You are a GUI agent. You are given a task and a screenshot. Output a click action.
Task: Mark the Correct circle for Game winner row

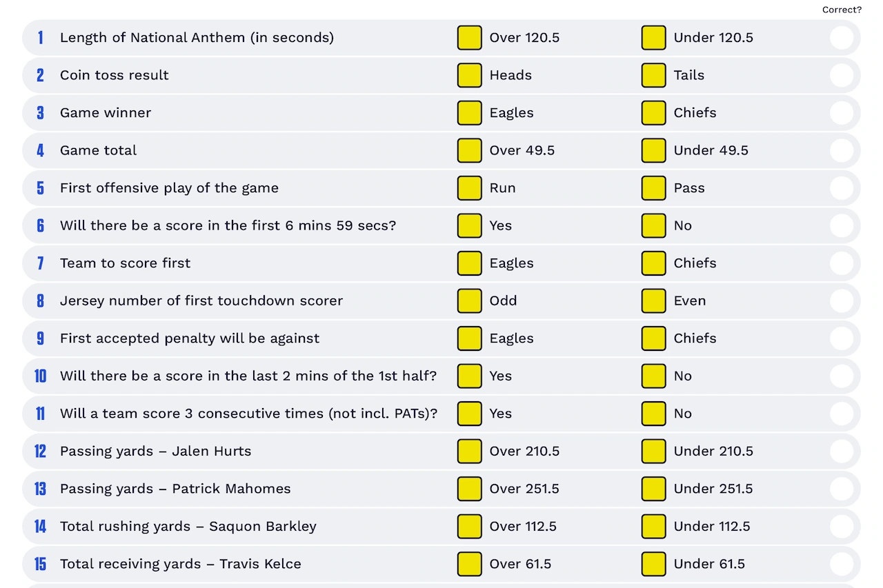pyautogui.click(x=842, y=113)
